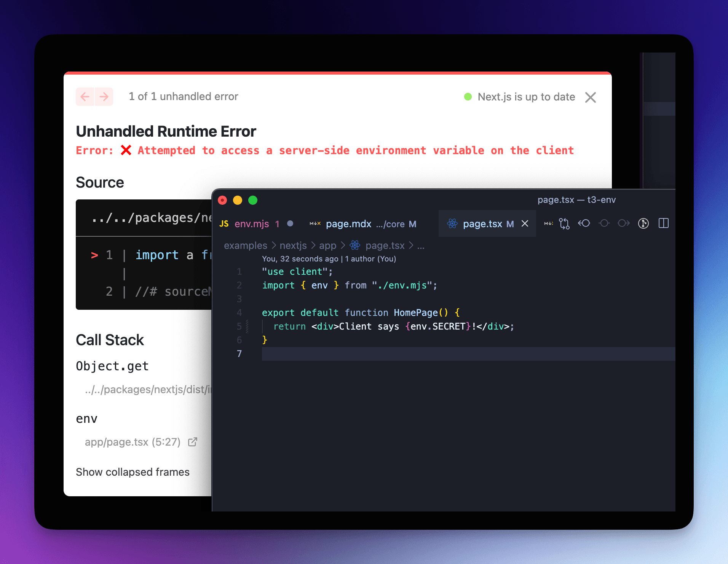728x564 pixels.
Task: Click the yellow minimize button of VS Code
Action: pos(238,200)
